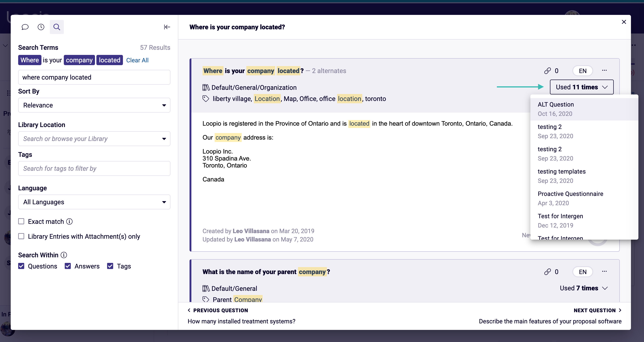Open the 2 alternates link
This screenshot has height=342, width=644.
[329, 71]
